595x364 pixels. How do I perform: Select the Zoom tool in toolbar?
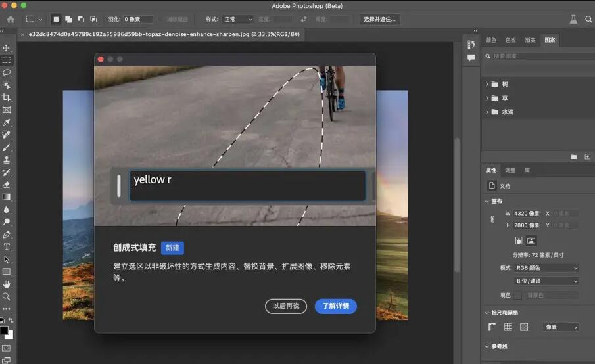[x=7, y=297]
